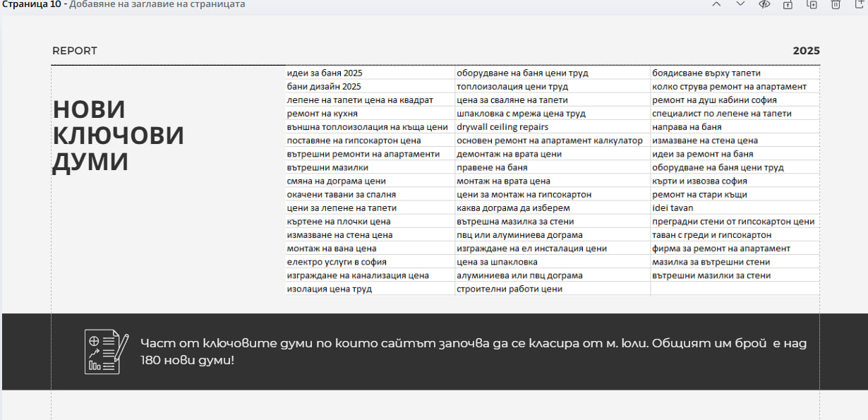Add a new page after page 10
The height and width of the screenshot is (420, 868).
[860, 4]
